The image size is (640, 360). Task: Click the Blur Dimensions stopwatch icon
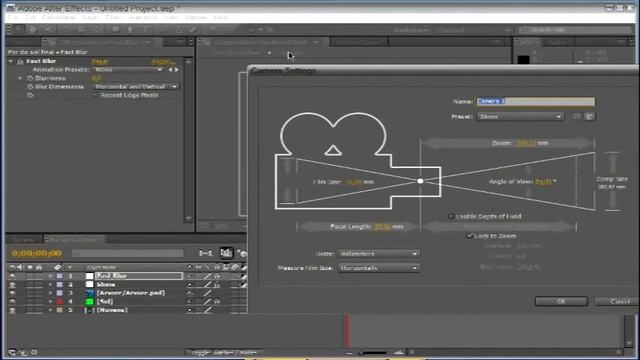click(30, 87)
